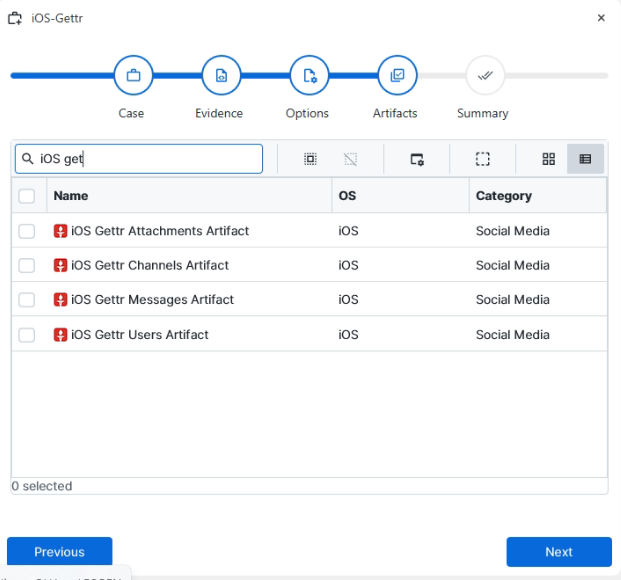Image resolution: width=621 pixels, height=580 pixels.
Task: Select the 'iOS Gettr Channels Artifact' name
Action: (x=150, y=265)
